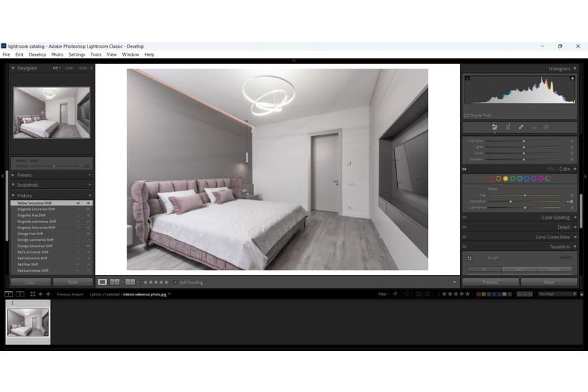The height and width of the screenshot is (392, 588).
Task: Toggle Transform panel visibility eye
Action: (465, 246)
